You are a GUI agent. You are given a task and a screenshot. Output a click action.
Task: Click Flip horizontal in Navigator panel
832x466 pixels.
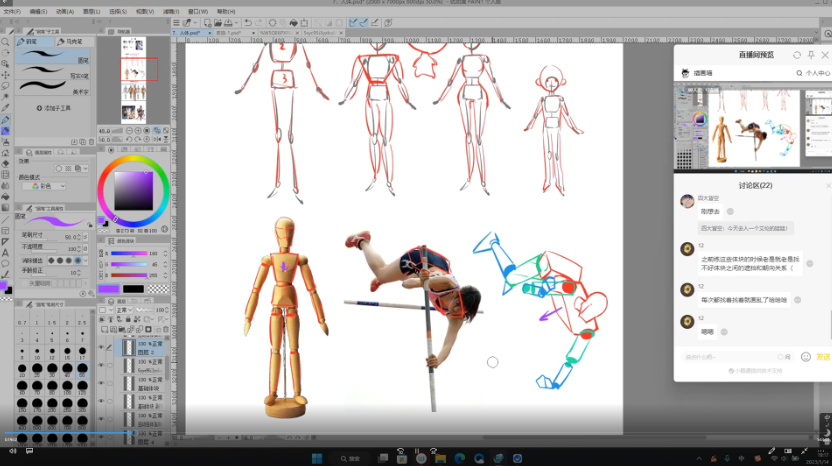click(x=157, y=139)
